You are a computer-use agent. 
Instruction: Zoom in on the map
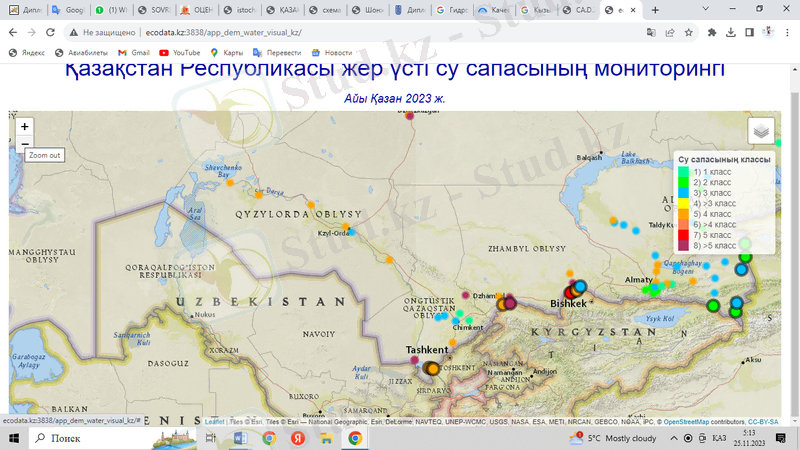[x=25, y=127]
